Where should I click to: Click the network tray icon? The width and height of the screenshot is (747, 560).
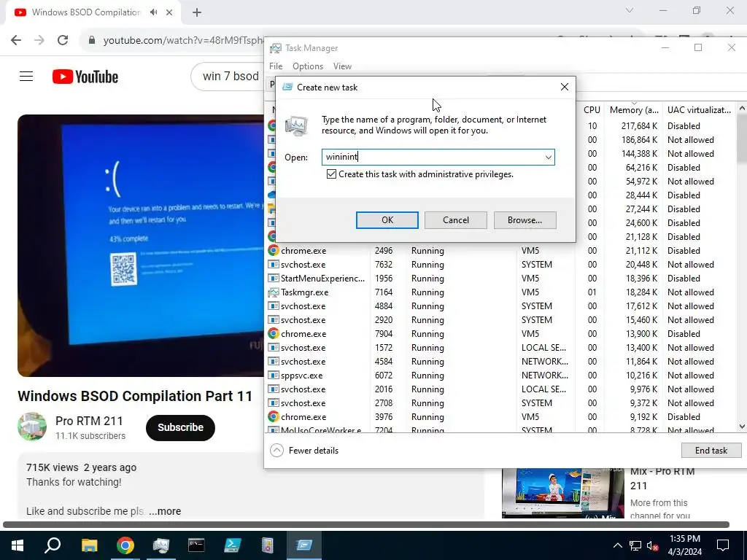(635, 545)
